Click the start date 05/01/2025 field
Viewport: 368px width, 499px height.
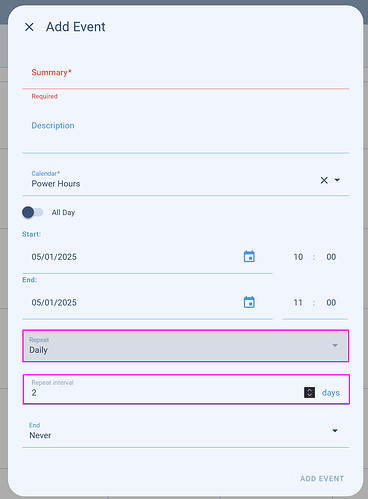(x=133, y=257)
